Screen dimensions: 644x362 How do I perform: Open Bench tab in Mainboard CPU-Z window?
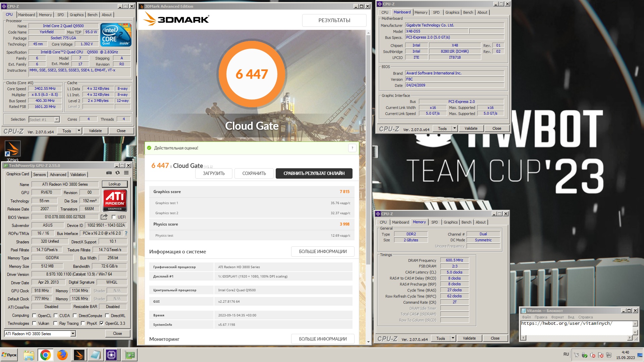coord(468,12)
